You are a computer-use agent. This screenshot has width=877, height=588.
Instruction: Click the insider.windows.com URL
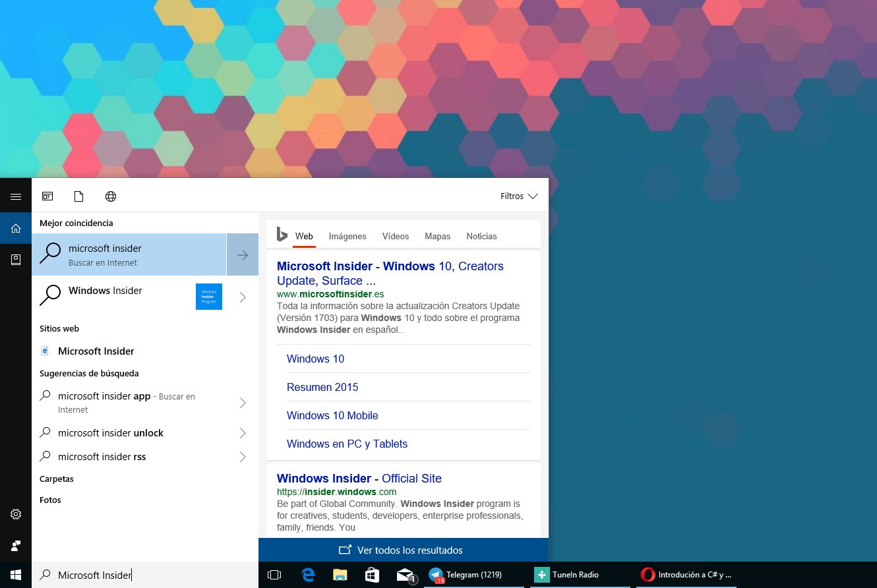tap(336, 492)
